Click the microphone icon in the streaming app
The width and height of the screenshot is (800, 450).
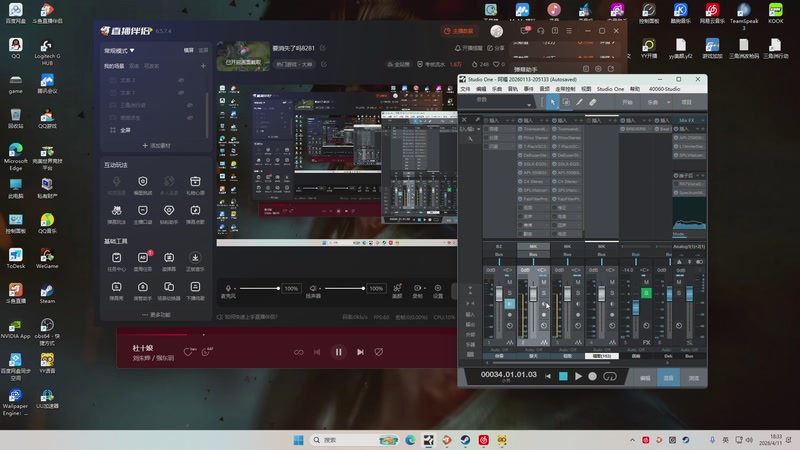229,288
